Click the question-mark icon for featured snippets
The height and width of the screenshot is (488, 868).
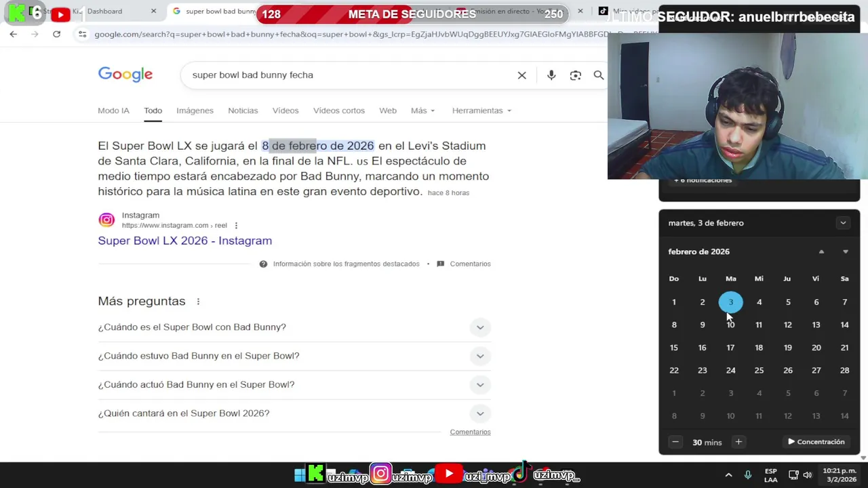[263, 264]
